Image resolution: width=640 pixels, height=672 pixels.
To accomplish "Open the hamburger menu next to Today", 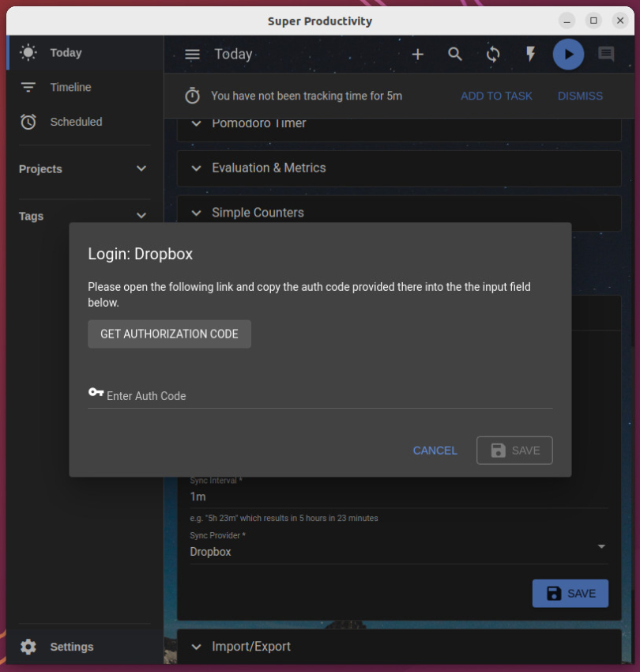I will [x=192, y=54].
